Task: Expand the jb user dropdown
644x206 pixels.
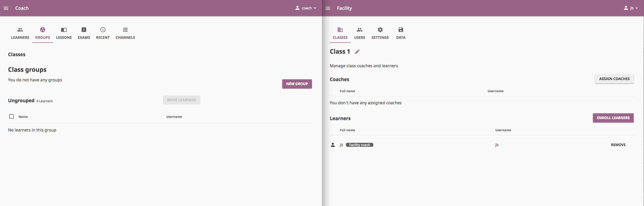Action: pyautogui.click(x=631, y=8)
